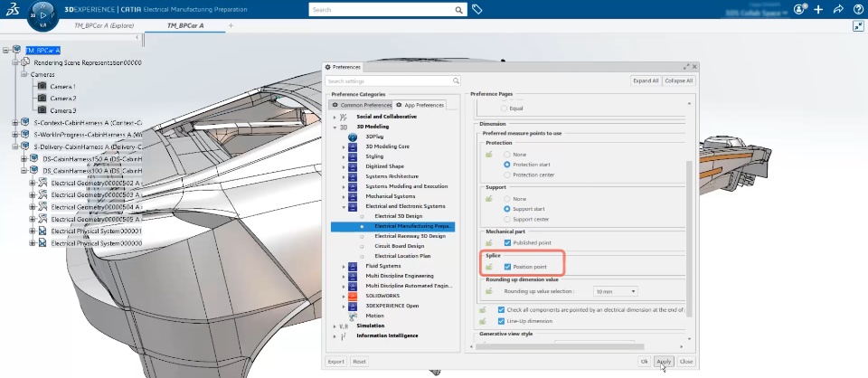
Task: Click the lock icon beside Published point
Action: click(489, 242)
